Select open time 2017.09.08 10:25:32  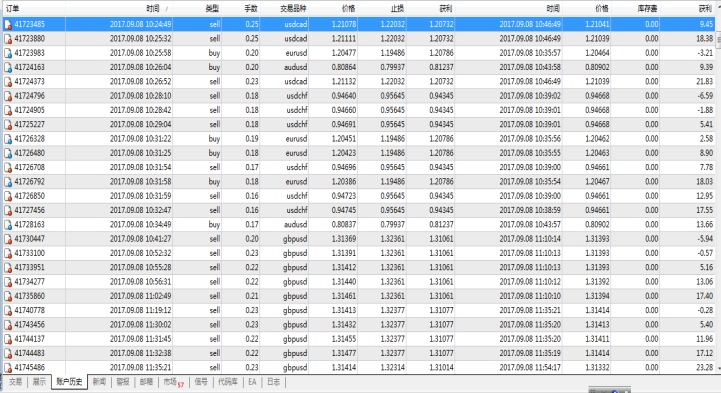[x=140, y=39]
